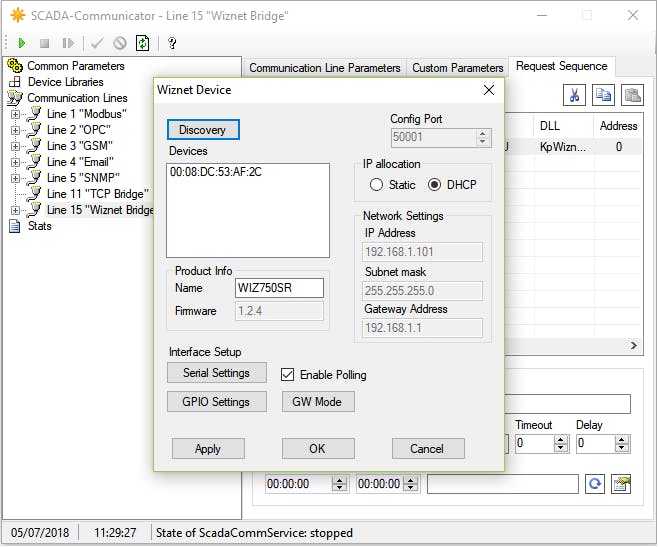The image size is (658, 547).
Task: Expand Line 4 "Email" node
Action: [16, 162]
